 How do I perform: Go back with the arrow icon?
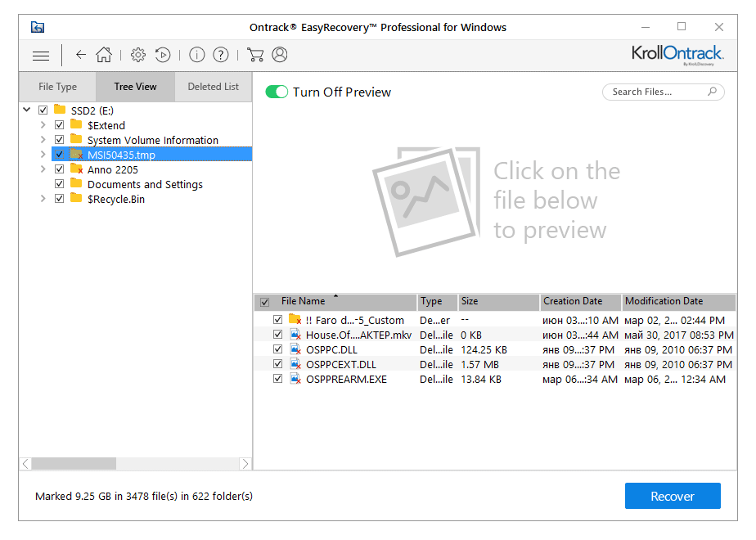(x=80, y=55)
